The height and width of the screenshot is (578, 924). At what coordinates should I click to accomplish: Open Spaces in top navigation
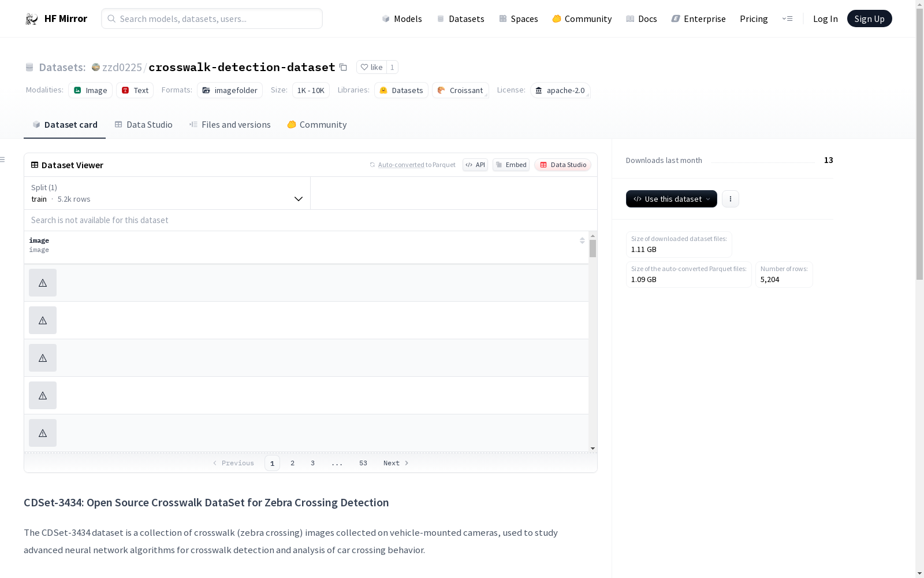519,19
